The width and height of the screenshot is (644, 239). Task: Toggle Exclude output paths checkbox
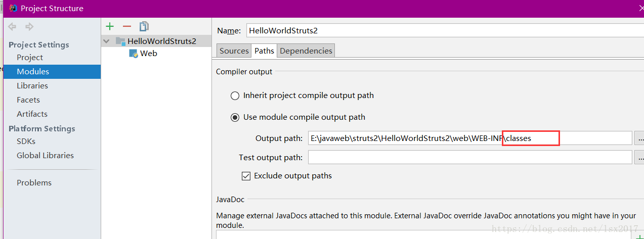(287, 176)
